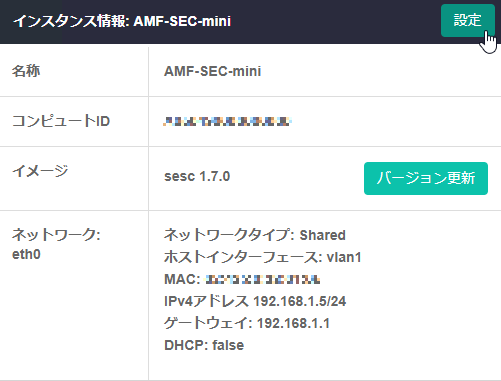Click the IPv4アドレス 192.168.1.5/24 line

click(x=255, y=301)
